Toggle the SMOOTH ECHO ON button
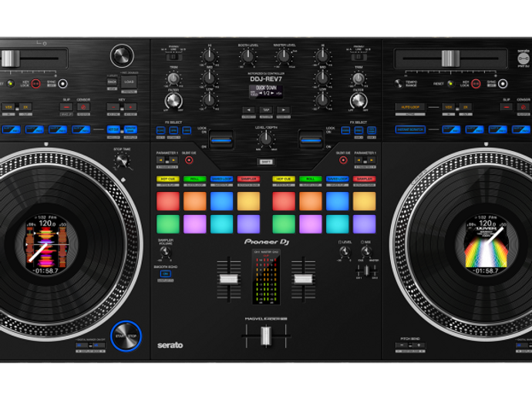 point(166,273)
